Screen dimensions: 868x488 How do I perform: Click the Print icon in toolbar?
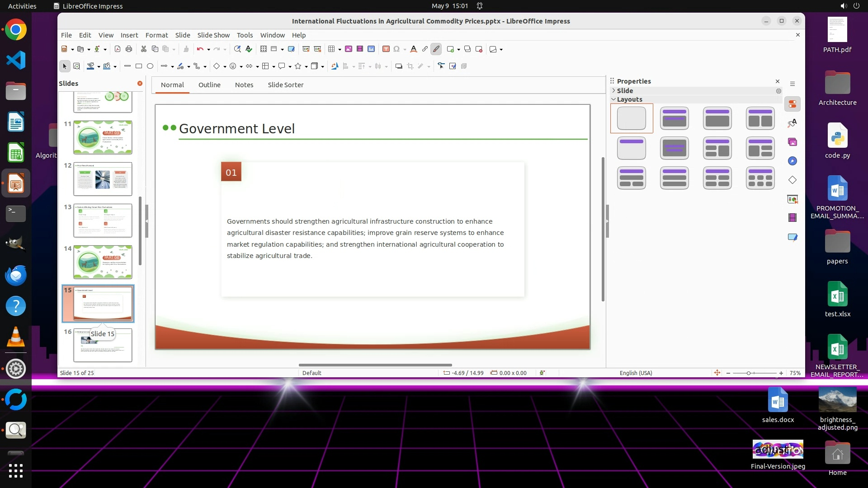point(129,49)
